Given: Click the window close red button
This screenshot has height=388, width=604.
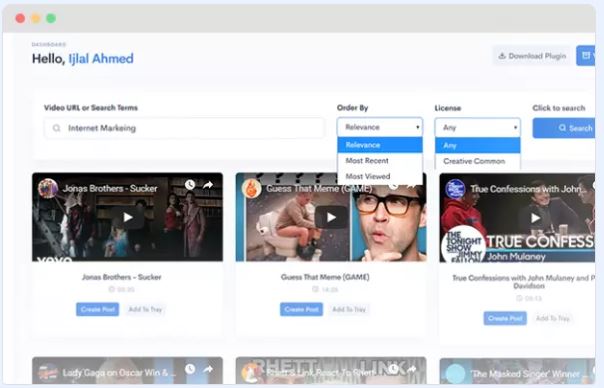Looking at the screenshot, I should 20,18.
